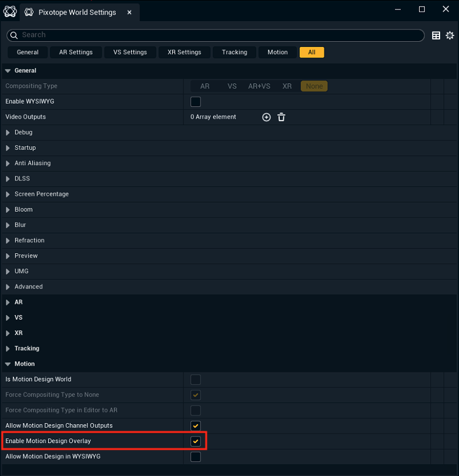459x476 pixels.
Task: Disable Enable Motion Design Overlay checkbox
Action: 196,441
